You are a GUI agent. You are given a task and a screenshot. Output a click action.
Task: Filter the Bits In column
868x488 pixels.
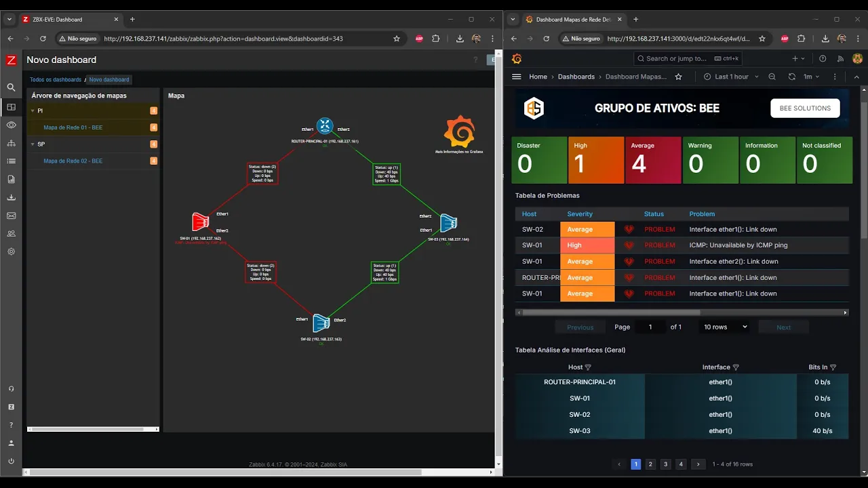tap(833, 367)
